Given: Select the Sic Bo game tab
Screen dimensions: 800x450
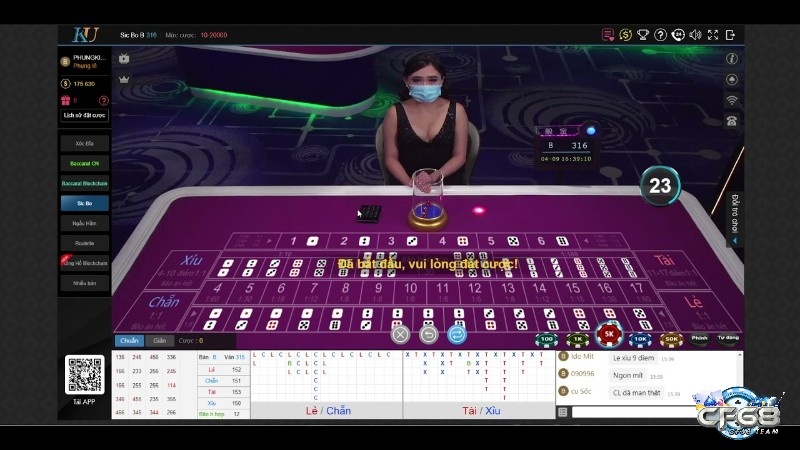Looking at the screenshot, I should pos(85,203).
